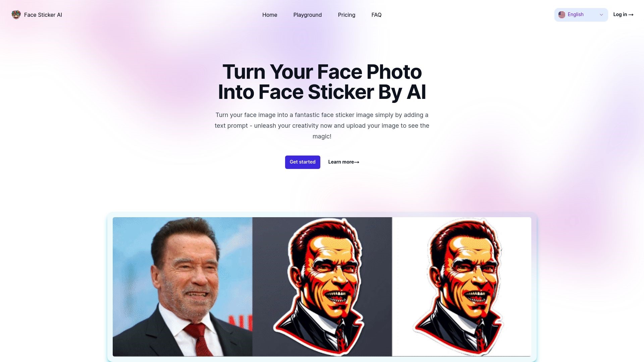Select the sticker on white background
This screenshot has width=644, height=362.
462,287
